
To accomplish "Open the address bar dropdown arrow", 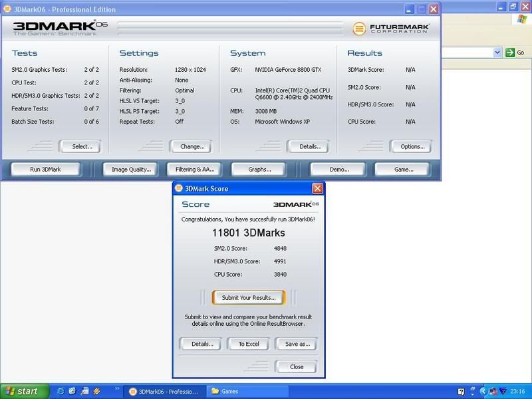I will pyautogui.click(x=497, y=53).
